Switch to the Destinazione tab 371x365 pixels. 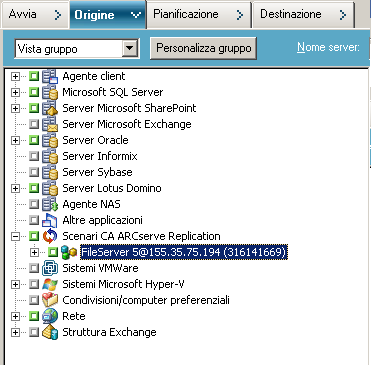click(x=303, y=14)
